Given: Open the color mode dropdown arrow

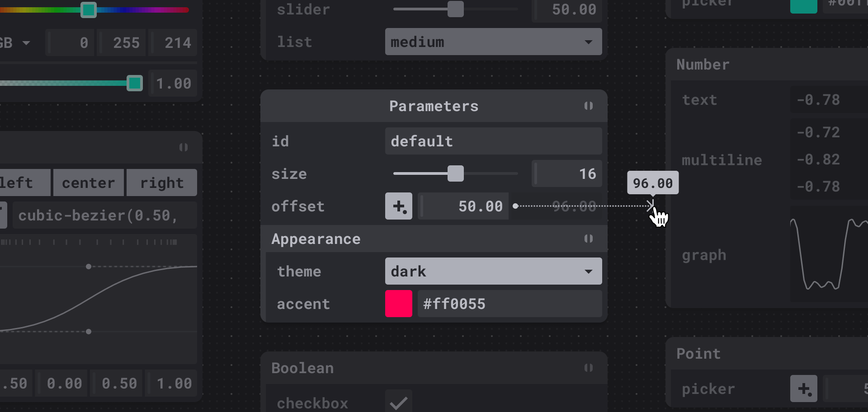Looking at the screenshot, I should coord(26,43).
